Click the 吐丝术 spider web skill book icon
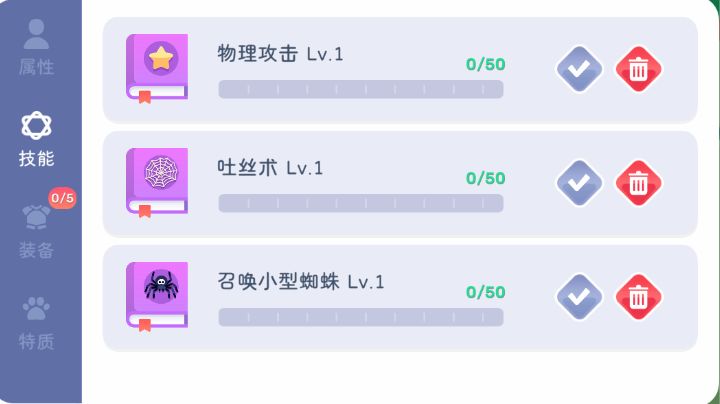This screenshot has height=404, width=720. tap(157, 181)
